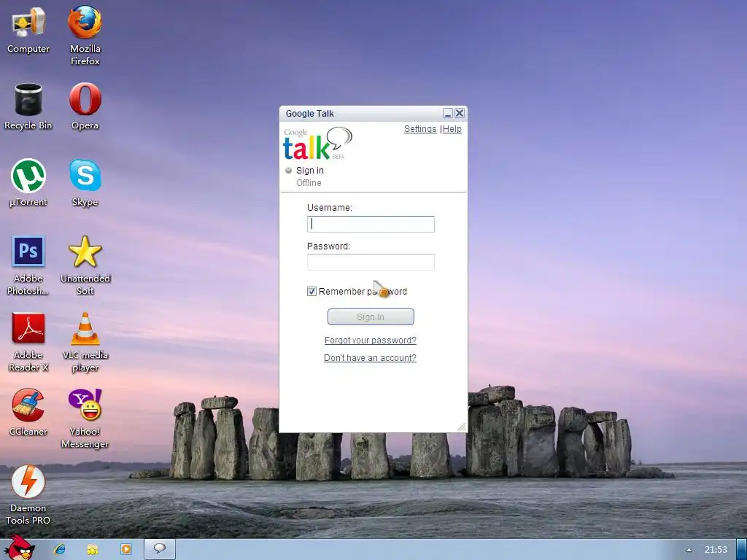
Task: Focus the Username input field
Action: [371, 225]
